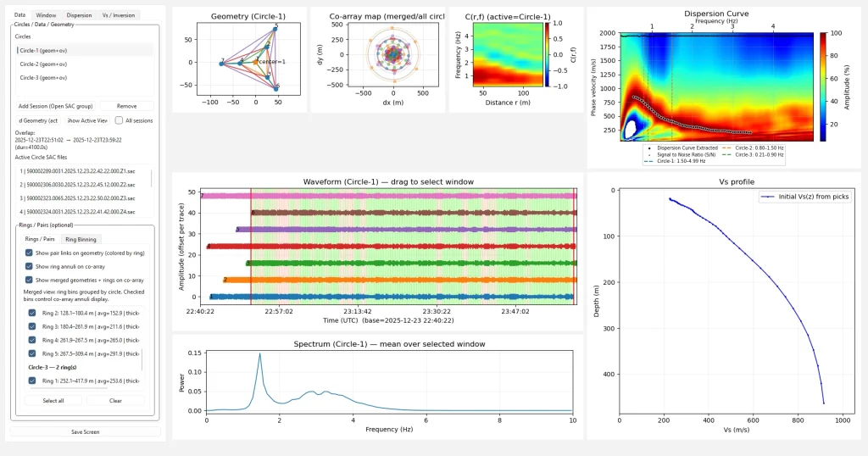Image resolution: width=868 pixels, height=456 pixels.
Task: Disable Circle-3 Ring 1 bin checkbox
Action: (x=30, y=381)
